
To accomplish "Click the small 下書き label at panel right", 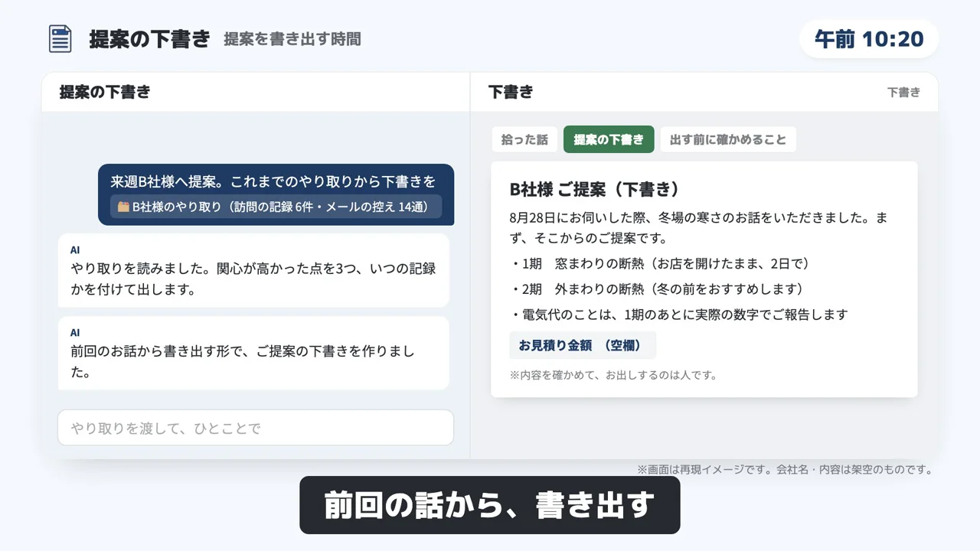I will 903,92.
